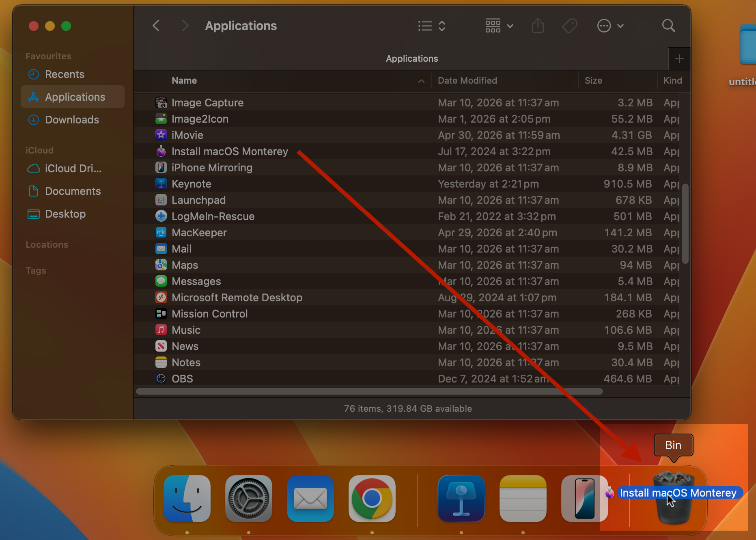Open Downloads in the sidebar
The image size is (756, 540).
[x=73, y=120]
